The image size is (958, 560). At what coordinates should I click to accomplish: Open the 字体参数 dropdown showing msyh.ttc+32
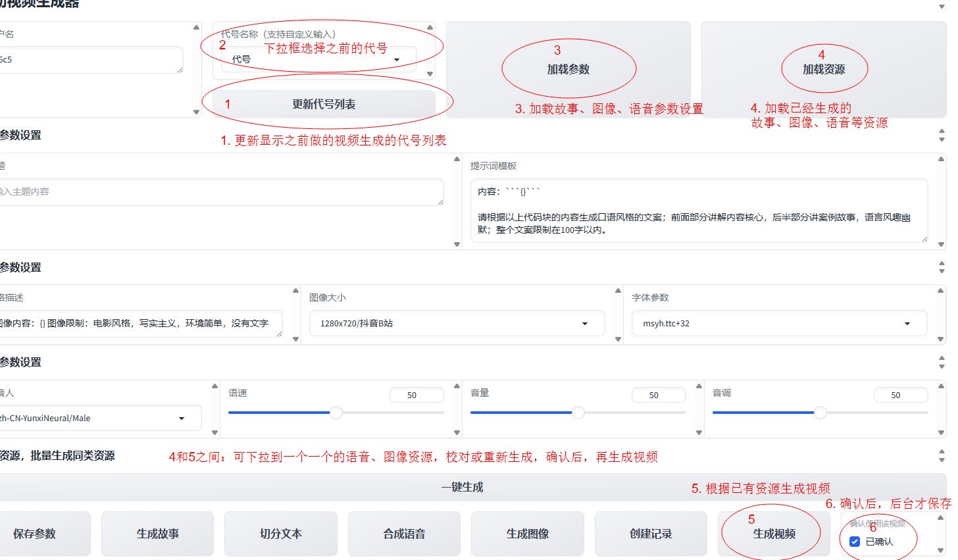(907, 323)
